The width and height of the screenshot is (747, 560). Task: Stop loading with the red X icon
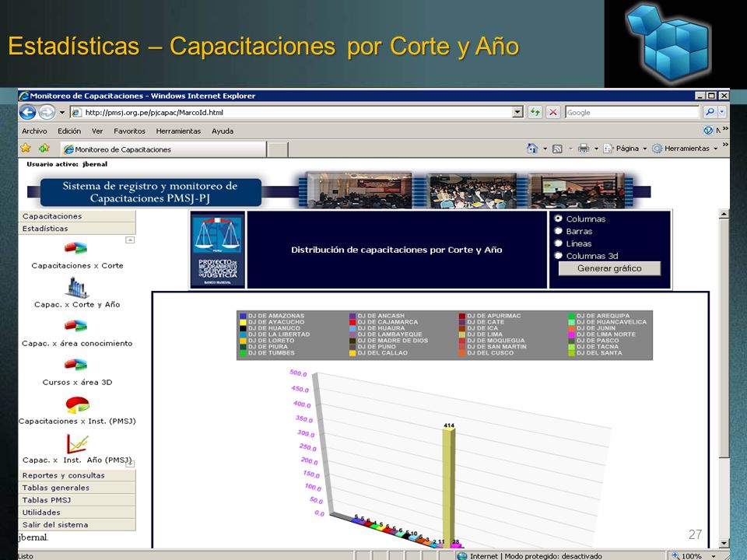[x=553, y=112]
